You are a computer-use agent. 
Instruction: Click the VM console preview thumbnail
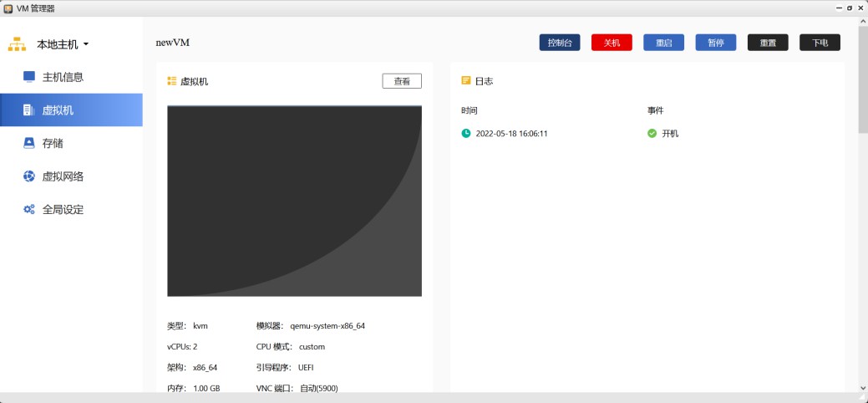click(294, 201)
